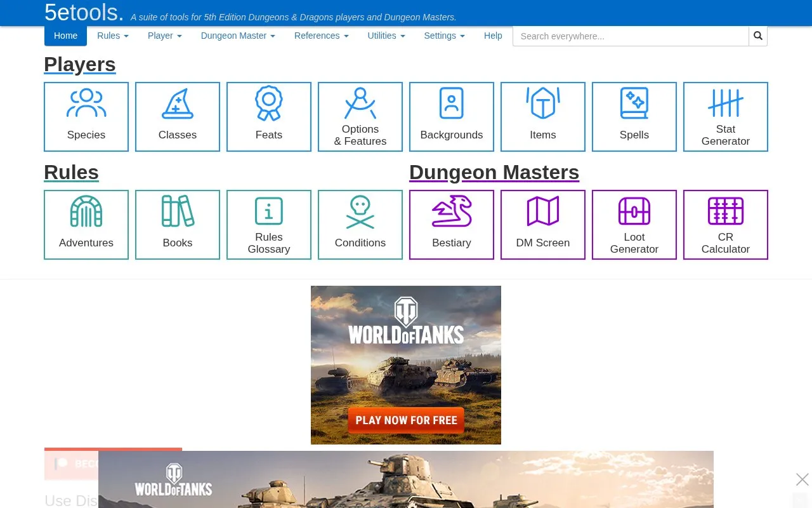Click the Players section heading link

[x=80, y=65]
